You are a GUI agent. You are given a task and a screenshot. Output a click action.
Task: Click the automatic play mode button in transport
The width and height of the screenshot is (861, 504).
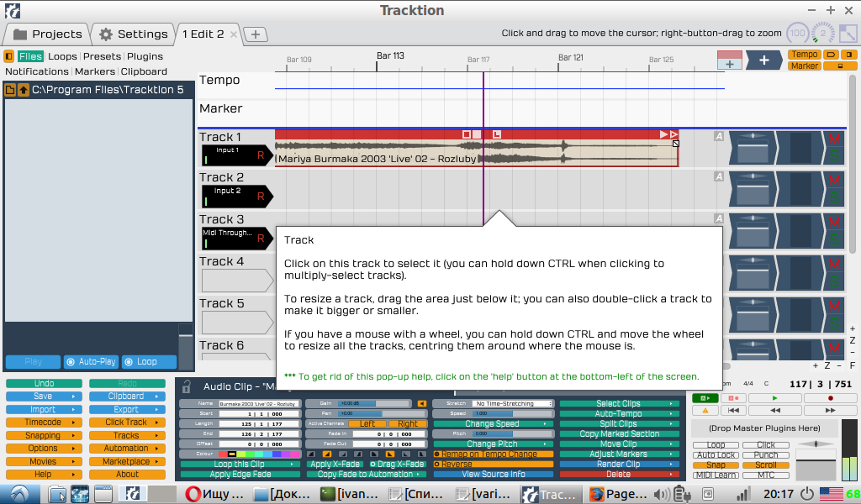click(705, 398)
